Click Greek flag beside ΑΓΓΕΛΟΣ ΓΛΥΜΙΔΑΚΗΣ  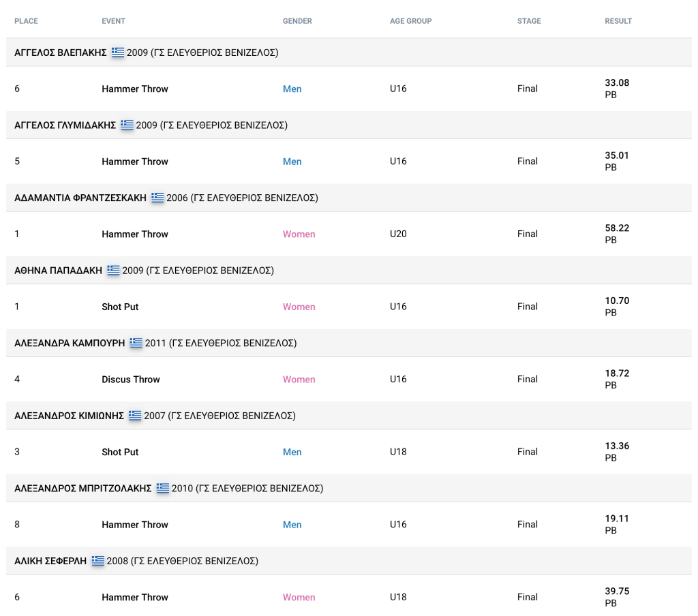coord(127,125)
